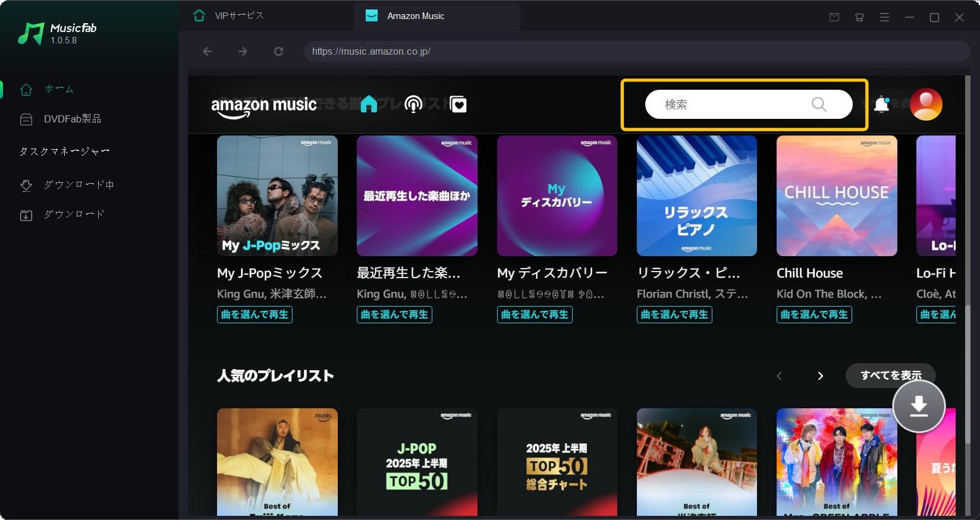
Task: Open the user profile avatar
Action: 926,105
